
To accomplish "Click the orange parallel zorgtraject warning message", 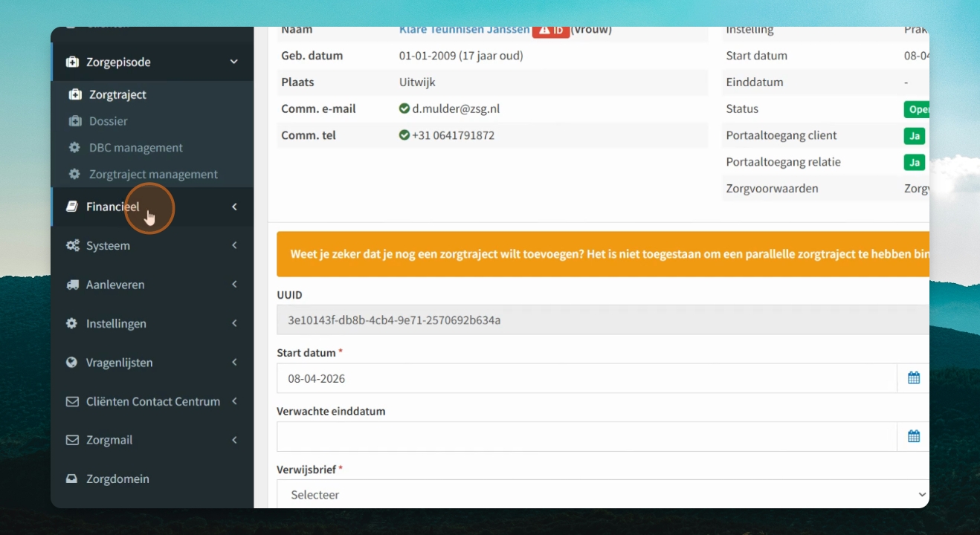I will [x=603, y=254].
